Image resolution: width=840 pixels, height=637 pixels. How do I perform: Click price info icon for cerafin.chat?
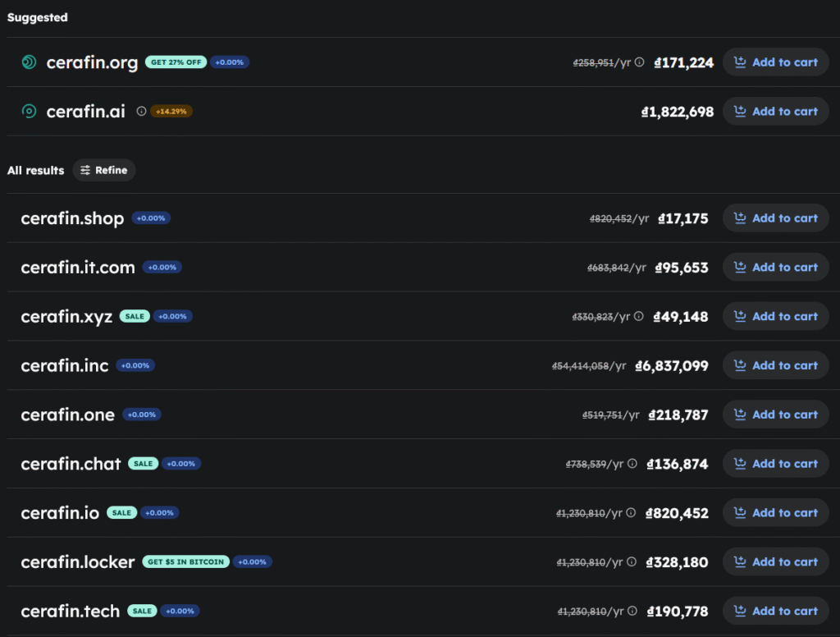coord(632,464)
